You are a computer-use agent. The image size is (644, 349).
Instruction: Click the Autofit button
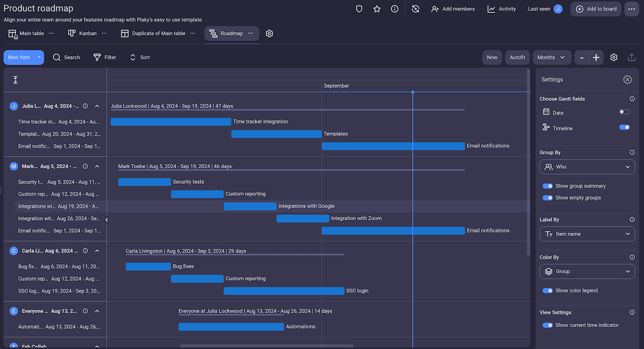(517, 57)
